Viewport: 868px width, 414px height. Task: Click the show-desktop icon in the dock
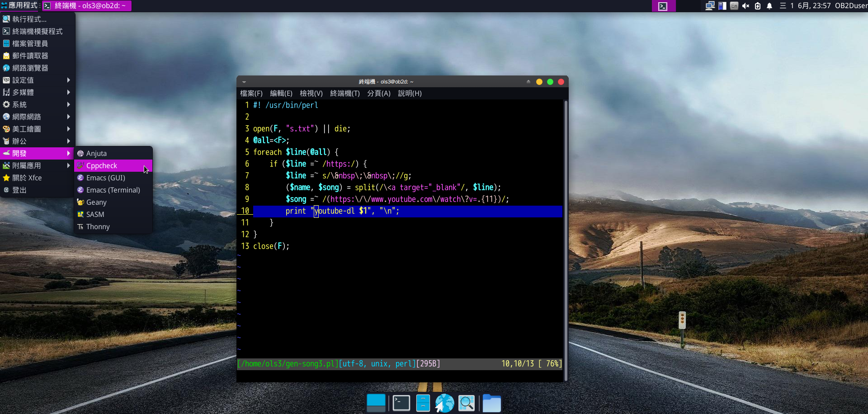pos(376,403)
